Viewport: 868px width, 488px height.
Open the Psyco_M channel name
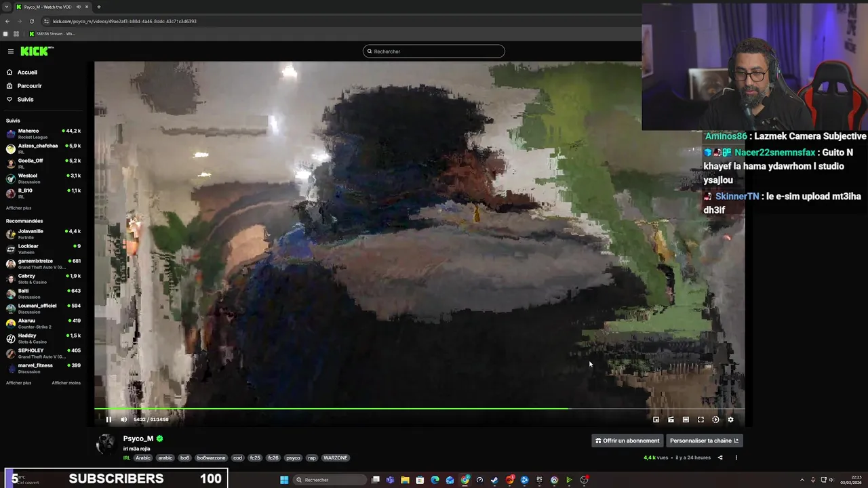click(x=138, y=439)
